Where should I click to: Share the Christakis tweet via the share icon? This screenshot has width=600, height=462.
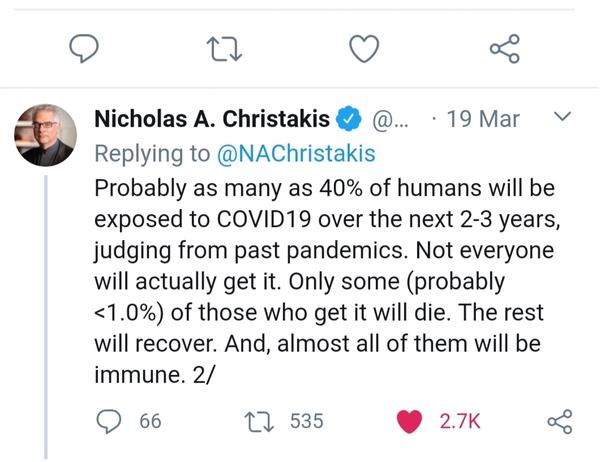click(x=560, y=422)
